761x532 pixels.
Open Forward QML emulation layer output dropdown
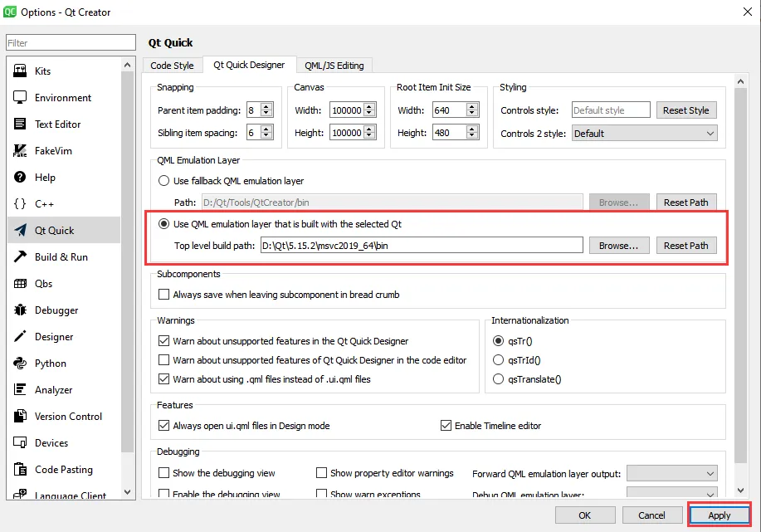point(671,473)
